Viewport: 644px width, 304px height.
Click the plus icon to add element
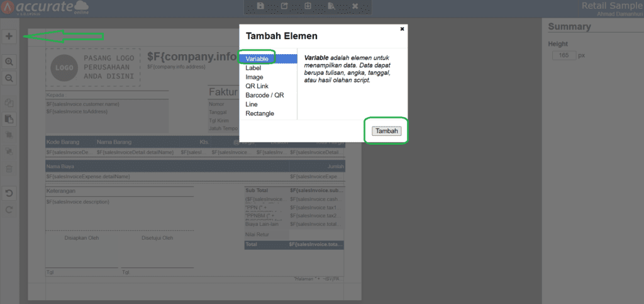(x=9, y=36)
